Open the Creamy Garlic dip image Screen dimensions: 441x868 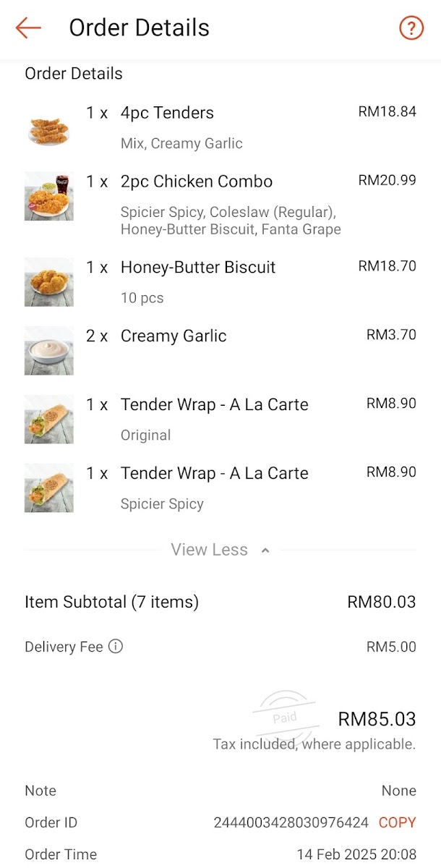(x=48, y=350)
